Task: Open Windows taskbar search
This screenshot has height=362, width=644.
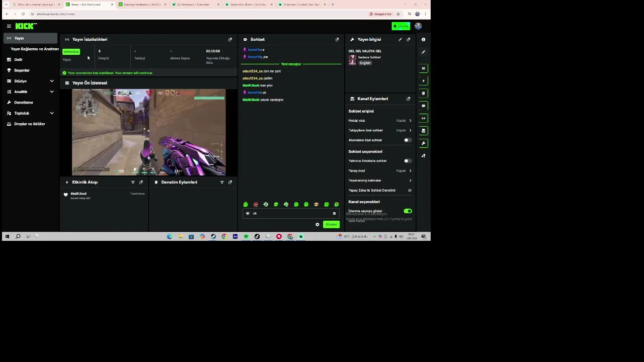Action: pos(18,236)
